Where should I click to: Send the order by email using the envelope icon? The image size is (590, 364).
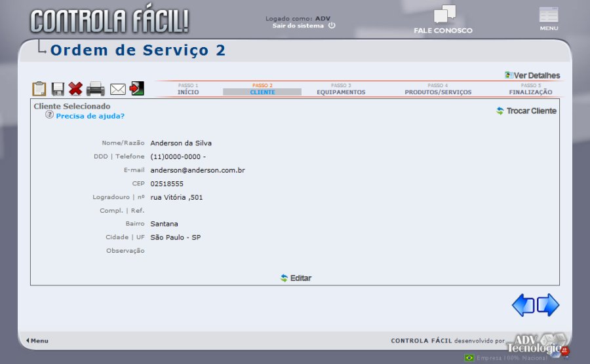[118, 89]
